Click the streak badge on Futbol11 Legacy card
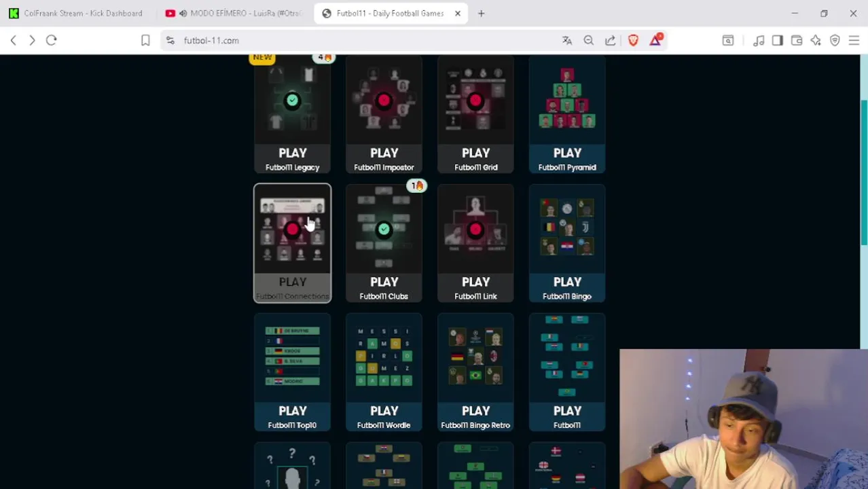The image size is (868, 489). coord(325,58)
